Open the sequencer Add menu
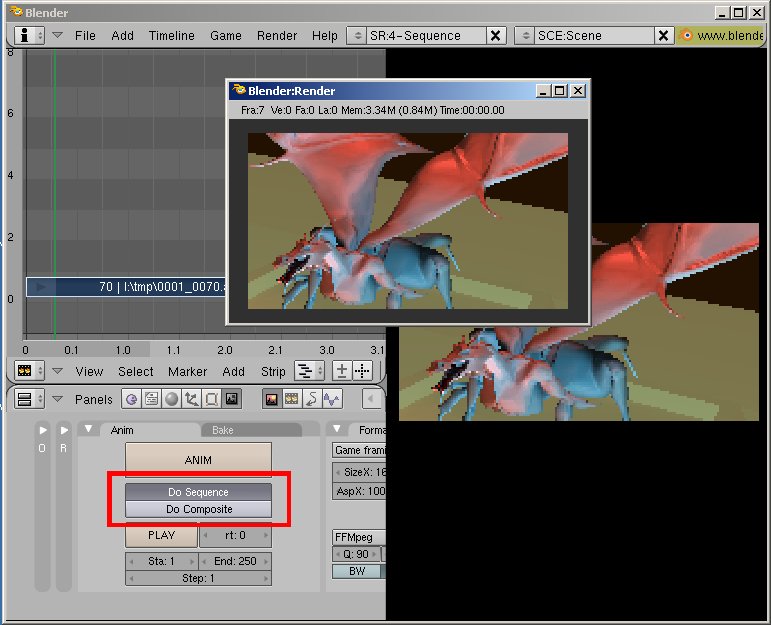The width and height of the screenshot is (771, 625). pyautogui.click(x=234, y=371)
